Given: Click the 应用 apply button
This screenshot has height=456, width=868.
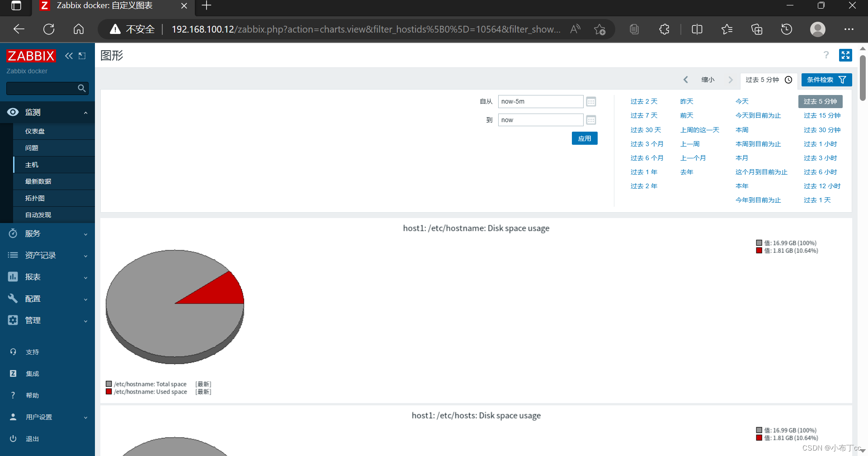Looking at the screenshot, I should tap(585, 138).
